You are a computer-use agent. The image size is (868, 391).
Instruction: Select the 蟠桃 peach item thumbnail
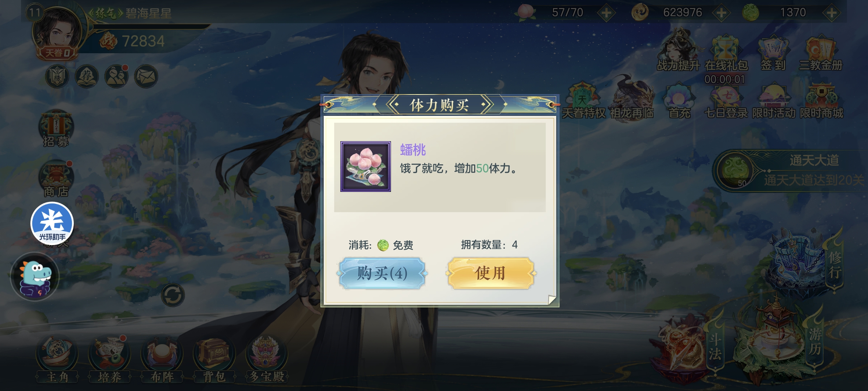(x=366, y=167)
